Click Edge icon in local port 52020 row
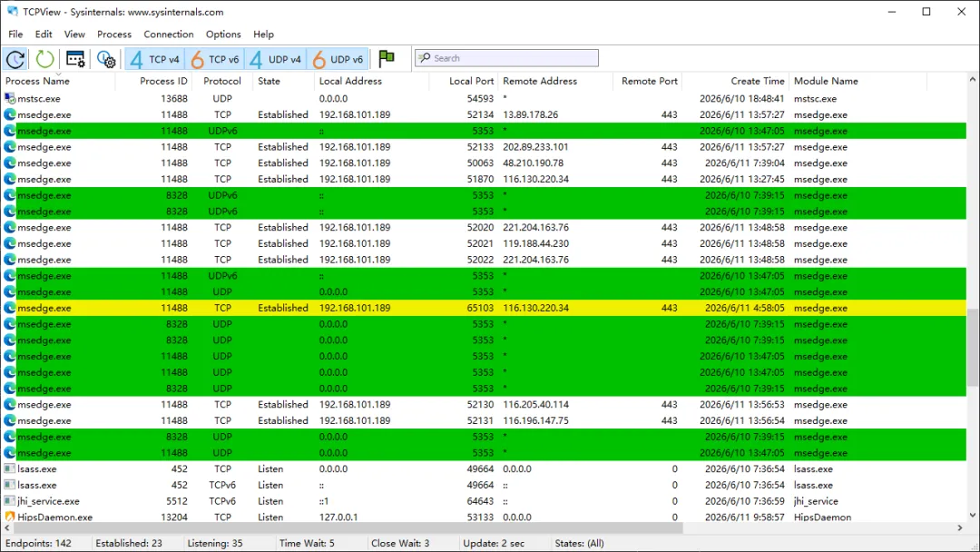Viewport: 980px width, 552px height. [10, 228]
